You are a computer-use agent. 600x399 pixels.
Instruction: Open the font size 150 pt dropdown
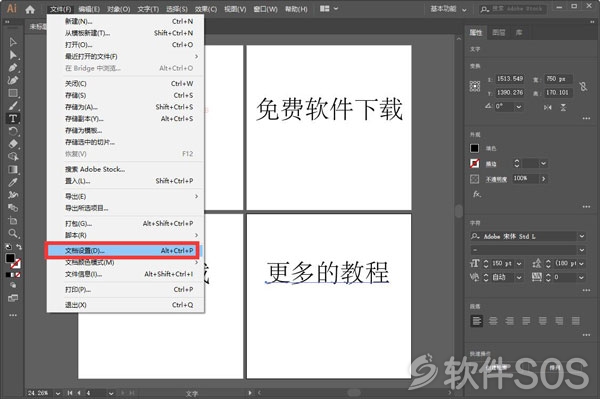(x=519, y=264)
